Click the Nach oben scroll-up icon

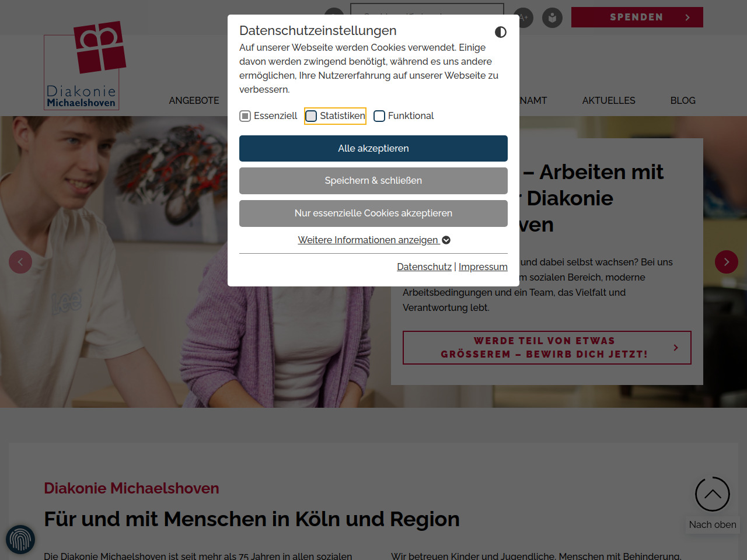712,494
